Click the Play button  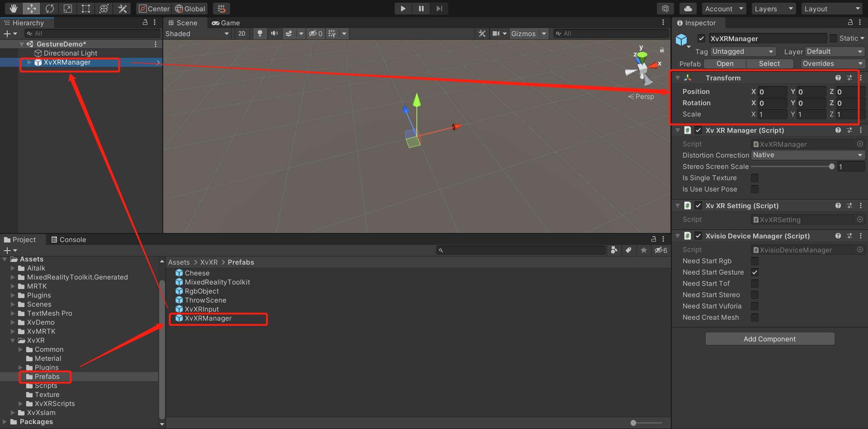(x=403, y=9)
